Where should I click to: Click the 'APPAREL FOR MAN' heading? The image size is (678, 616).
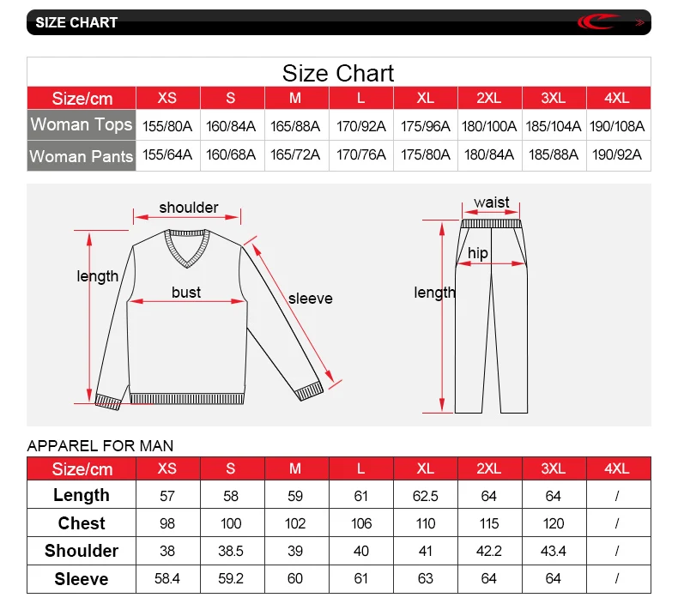100,445
